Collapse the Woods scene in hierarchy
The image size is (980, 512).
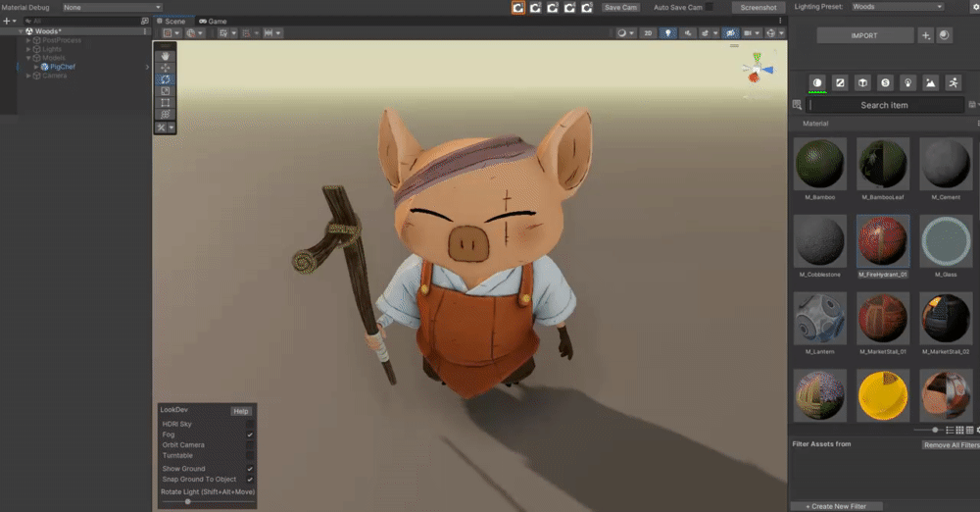point(21,31)
